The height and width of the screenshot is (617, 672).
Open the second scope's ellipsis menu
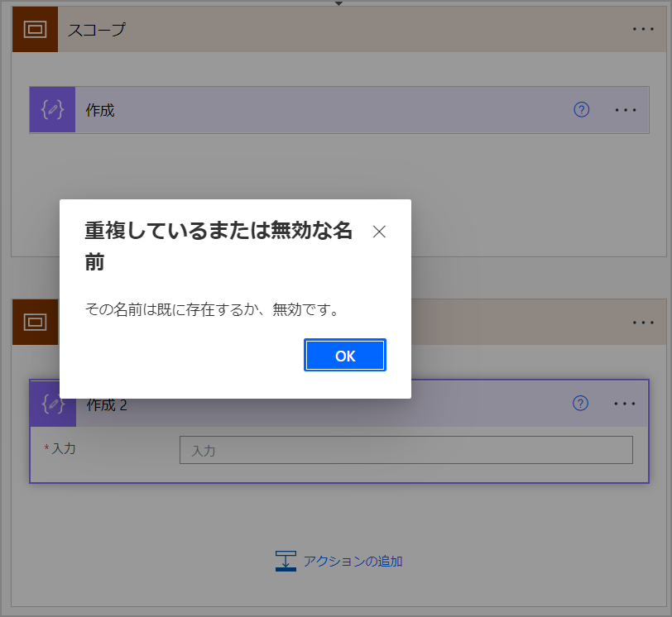pyautogui.click(x=643, y=323)
